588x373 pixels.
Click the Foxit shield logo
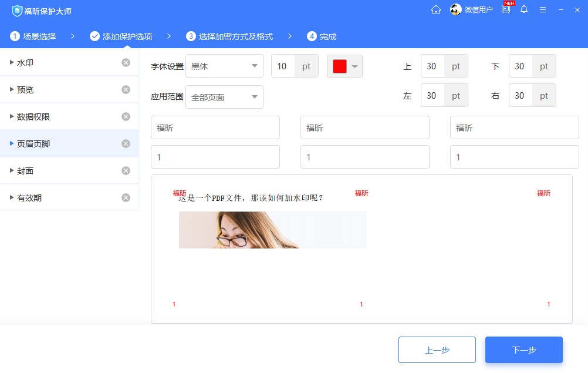pyautogui.click(x=18, y=9)
